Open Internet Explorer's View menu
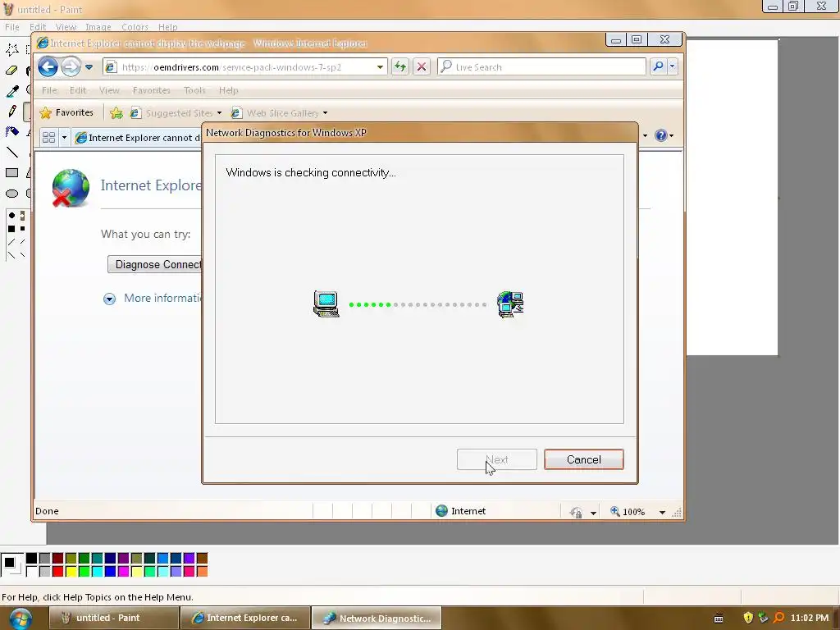 [109, 90]
